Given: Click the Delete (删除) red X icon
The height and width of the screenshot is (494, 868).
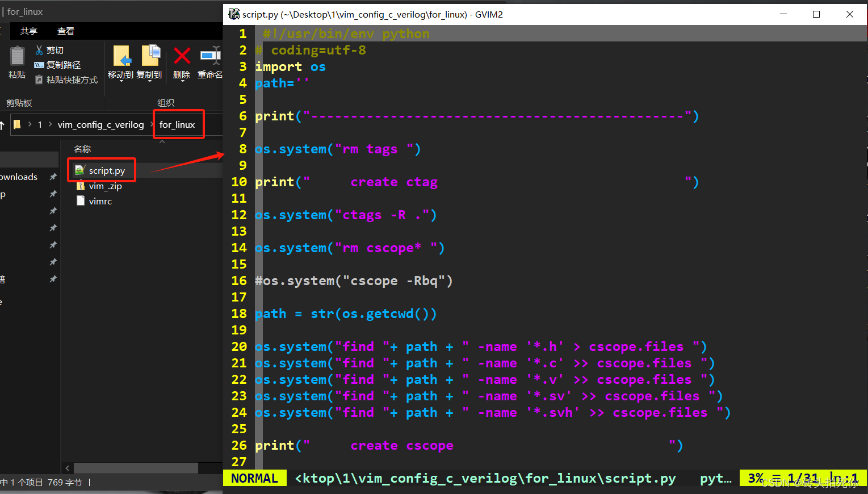Looking at the screenshot, I should (x=181, y=57).
